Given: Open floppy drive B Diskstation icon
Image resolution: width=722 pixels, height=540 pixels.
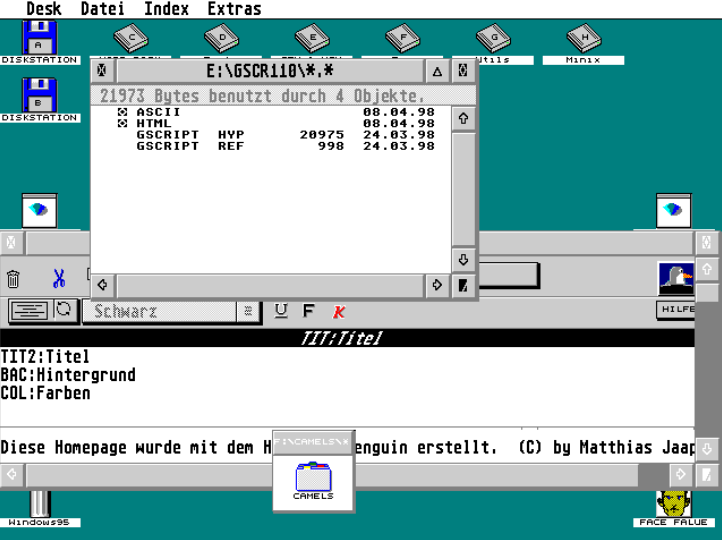Looking at the screenshot, I should point(40,96).
